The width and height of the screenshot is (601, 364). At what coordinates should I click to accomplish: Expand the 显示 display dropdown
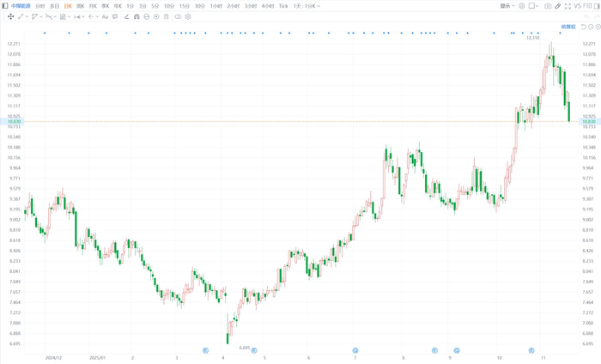[x=507, y=6]
